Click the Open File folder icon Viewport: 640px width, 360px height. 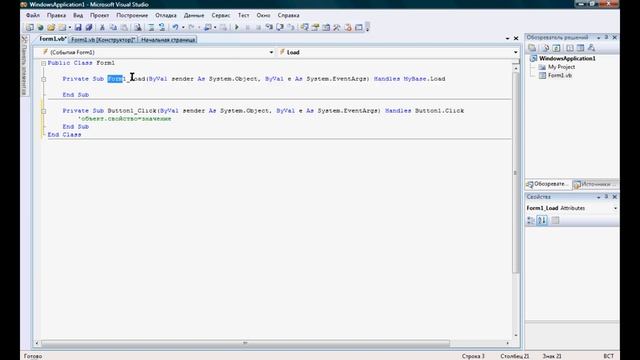click(51, 27)
